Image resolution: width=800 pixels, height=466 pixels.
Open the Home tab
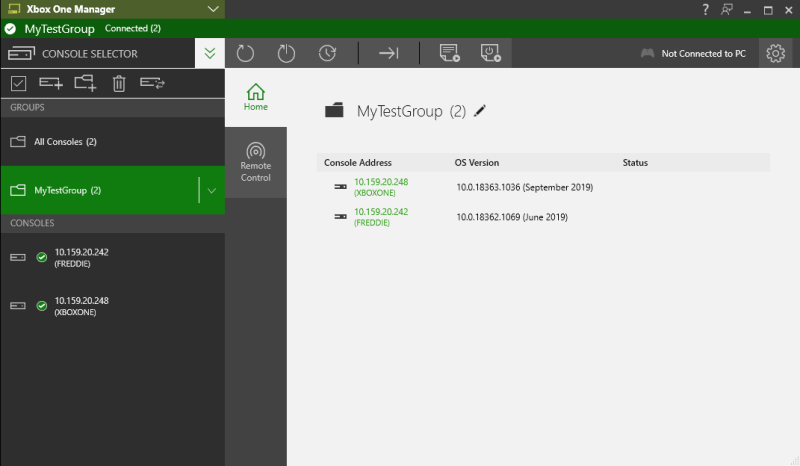click(256, 97)
